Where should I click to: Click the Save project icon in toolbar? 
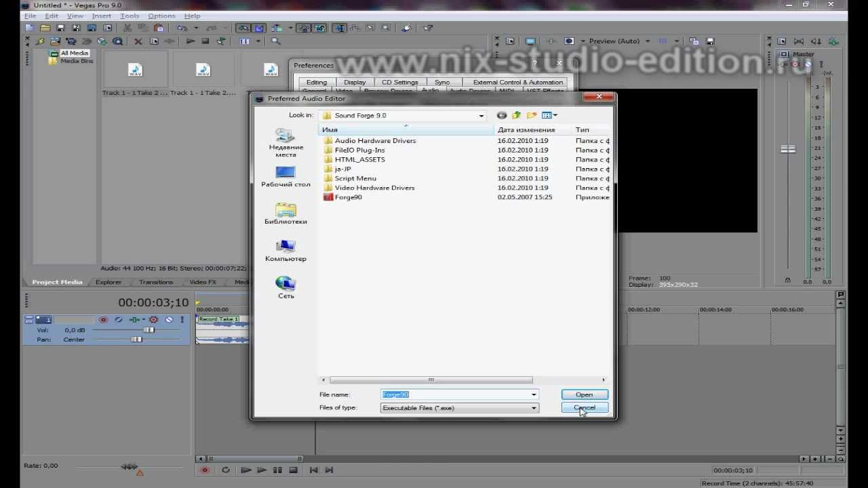[x=60, y=28]
